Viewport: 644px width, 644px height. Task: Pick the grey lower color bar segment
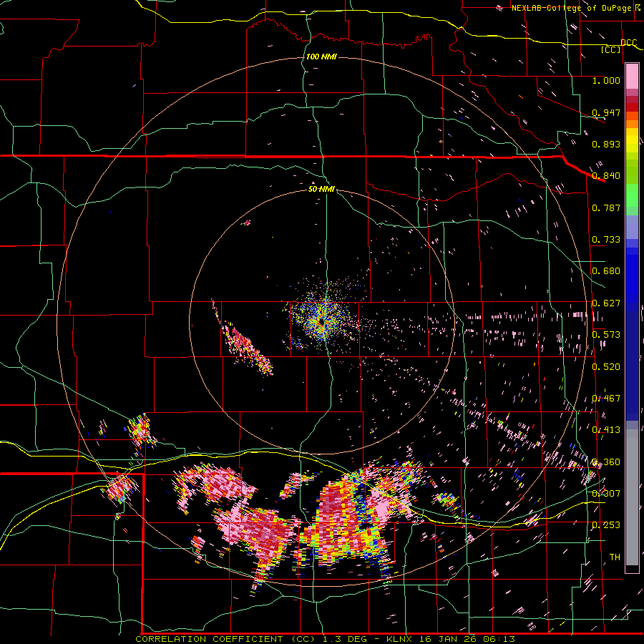(632, 497)
